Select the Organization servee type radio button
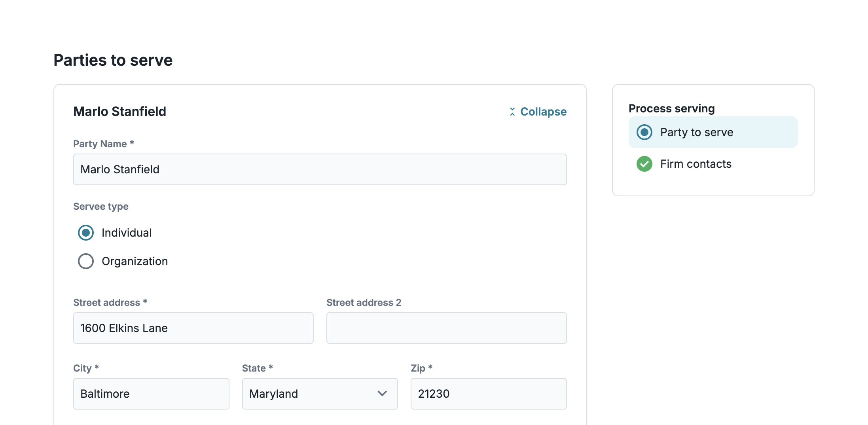 point(86,261)
